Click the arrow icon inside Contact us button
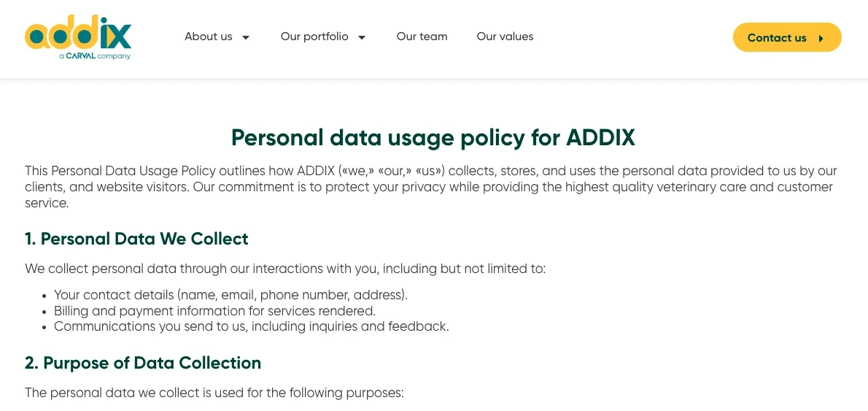Screen dimensions: 868x411 coord(821,38)
